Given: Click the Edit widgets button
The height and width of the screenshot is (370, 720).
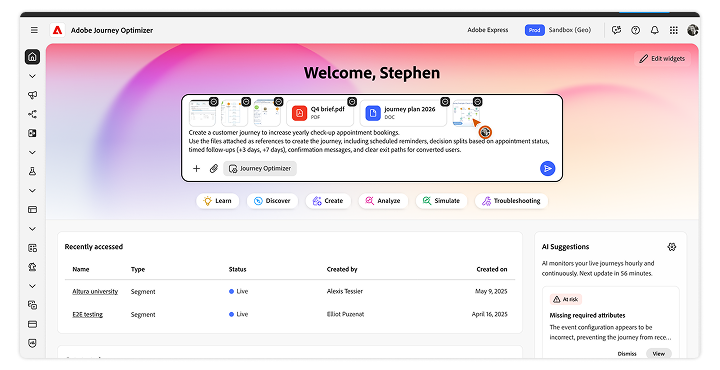Looking at the screenshot, I should click(662, 59).
